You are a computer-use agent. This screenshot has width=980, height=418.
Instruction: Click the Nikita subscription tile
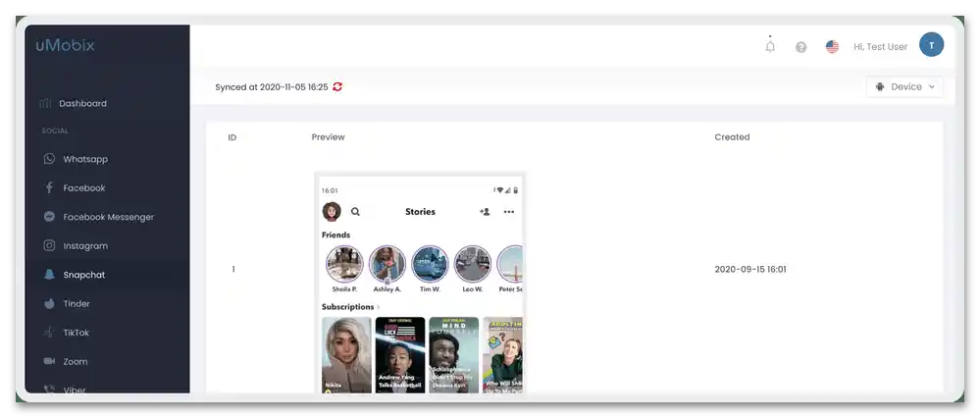pos(347,355)
